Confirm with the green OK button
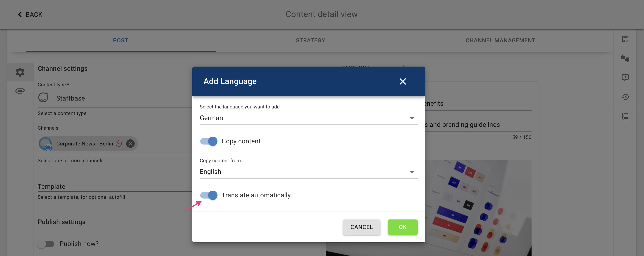644x256 pixels. tap(403, 227)
